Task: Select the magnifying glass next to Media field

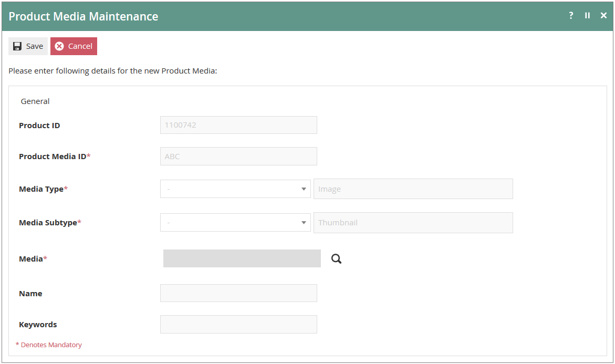Action: (x=336, y=258)
